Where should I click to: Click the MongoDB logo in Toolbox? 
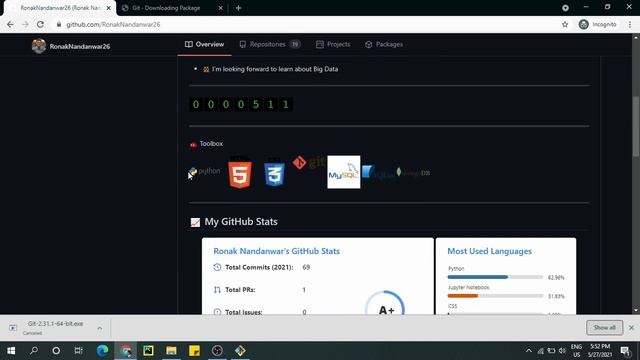(413, 173)
